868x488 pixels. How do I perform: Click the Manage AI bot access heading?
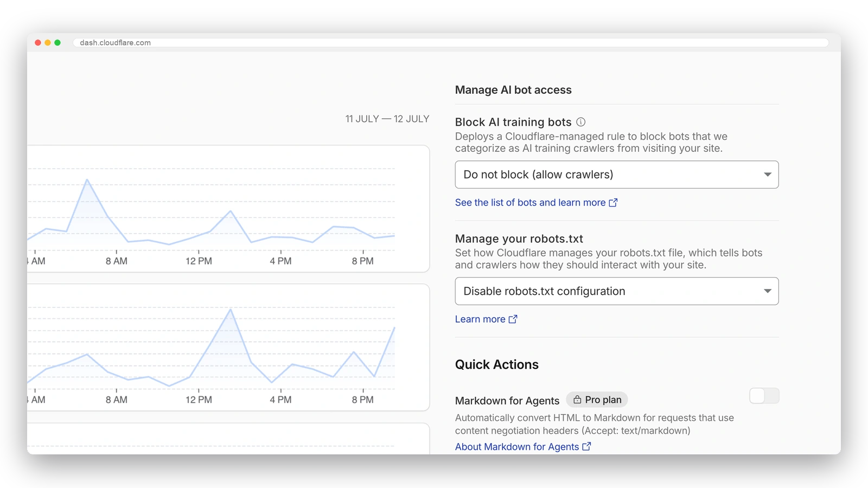pos(513,90)
